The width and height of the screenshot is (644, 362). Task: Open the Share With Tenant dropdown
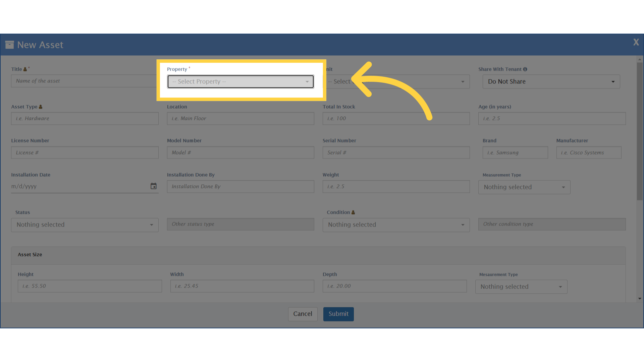tap(551, 81)
